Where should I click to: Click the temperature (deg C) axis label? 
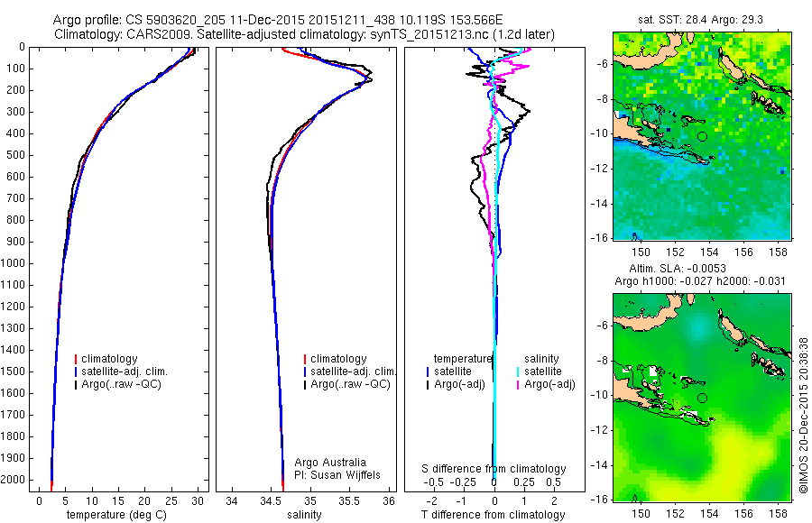116,515
